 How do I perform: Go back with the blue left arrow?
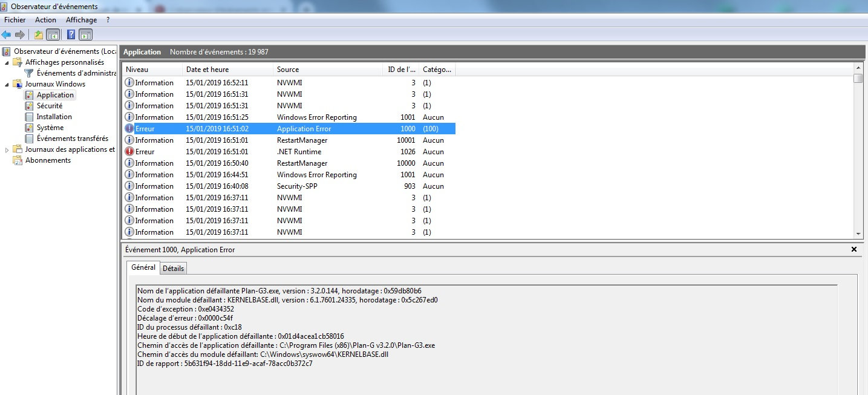tap(6, 34)
